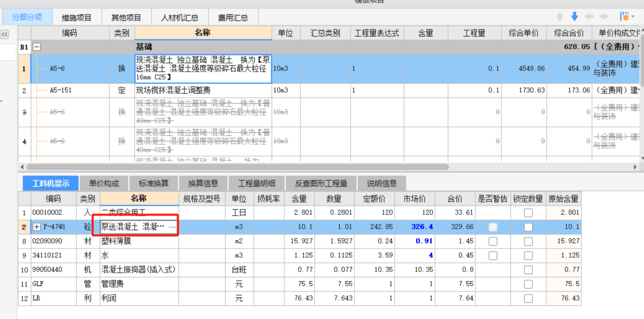644x319 pixels.
Task: Open the column settings gear icon
Action: 624,17
